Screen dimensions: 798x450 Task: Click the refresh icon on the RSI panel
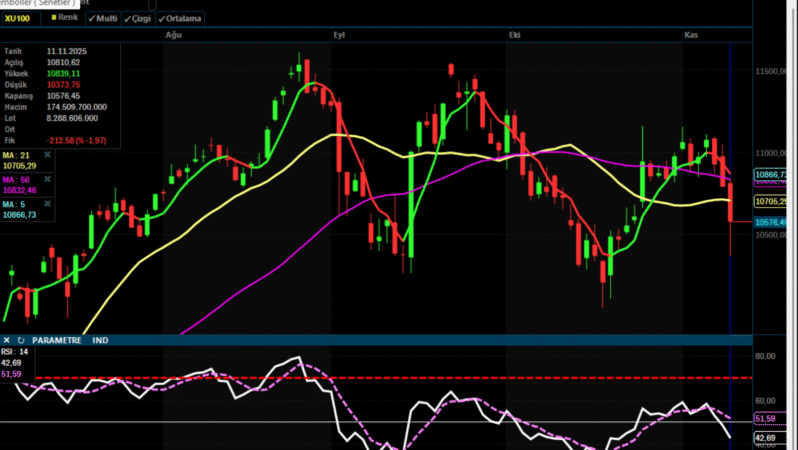point(20,341)
